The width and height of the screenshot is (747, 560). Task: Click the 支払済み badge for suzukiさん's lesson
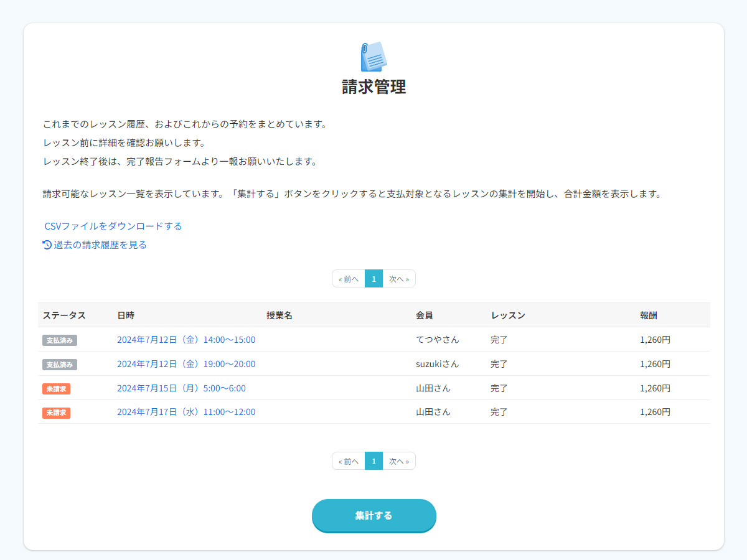point(59,364)
